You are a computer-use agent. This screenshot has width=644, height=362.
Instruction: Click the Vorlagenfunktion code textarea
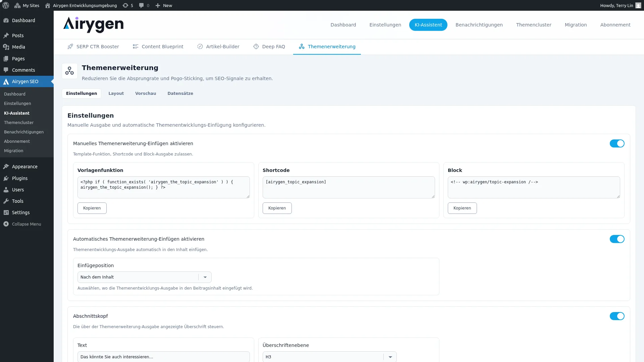click(x=164, y=187)
